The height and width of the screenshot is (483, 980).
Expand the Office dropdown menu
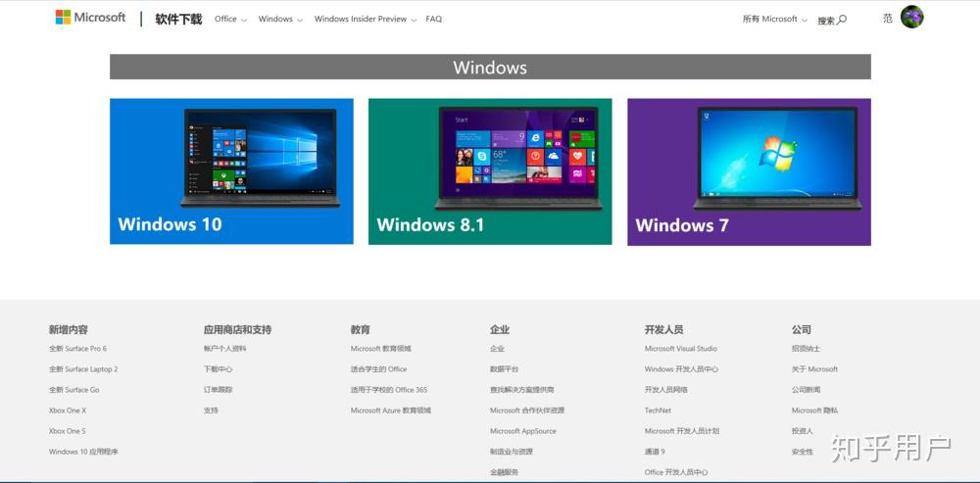pos(230,20)
